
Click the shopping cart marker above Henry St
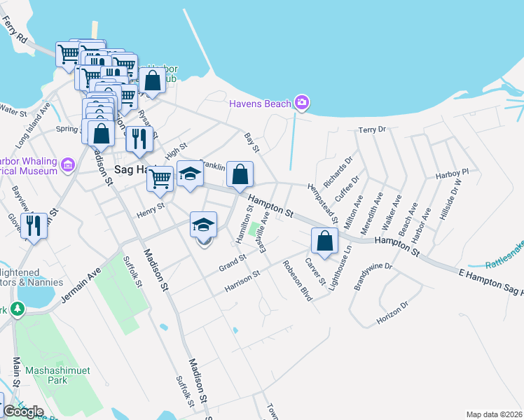click(160, 181)
